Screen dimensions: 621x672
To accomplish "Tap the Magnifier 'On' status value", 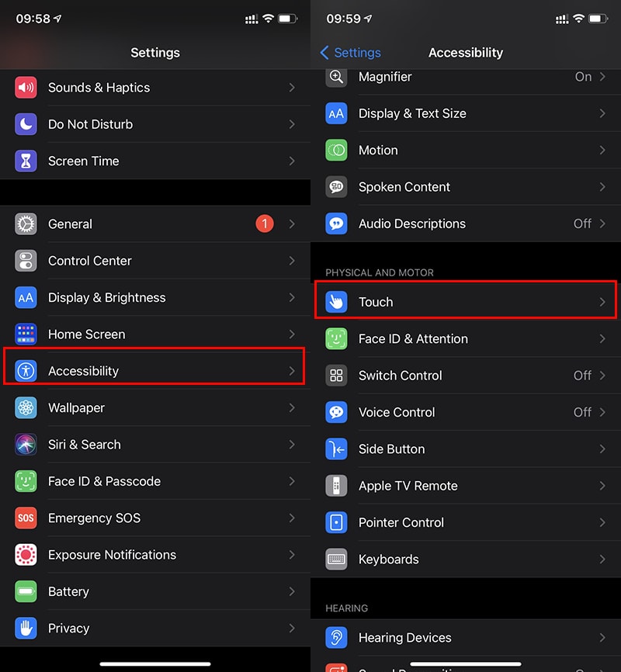I will point(583,77).
